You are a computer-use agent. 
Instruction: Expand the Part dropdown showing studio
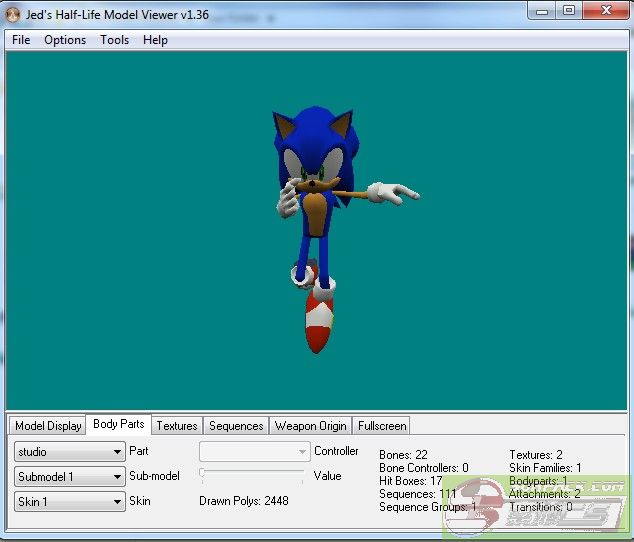[x=70, y=452]
